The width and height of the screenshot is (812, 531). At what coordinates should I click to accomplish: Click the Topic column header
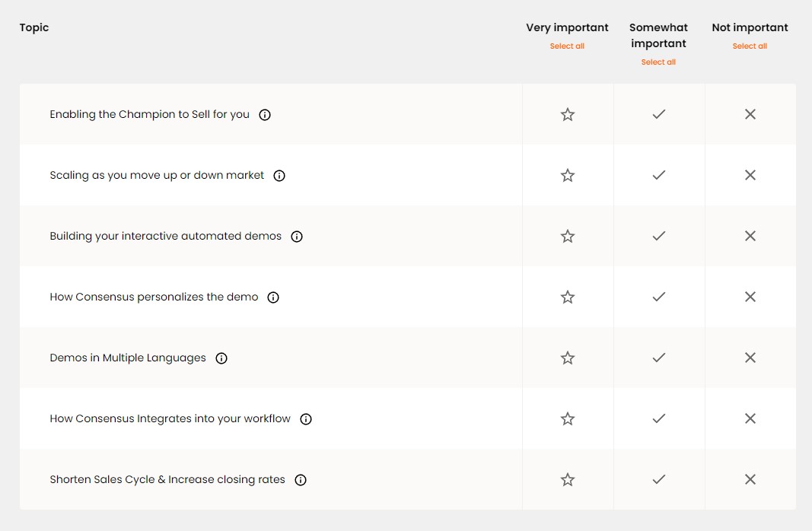pos(34,27)
